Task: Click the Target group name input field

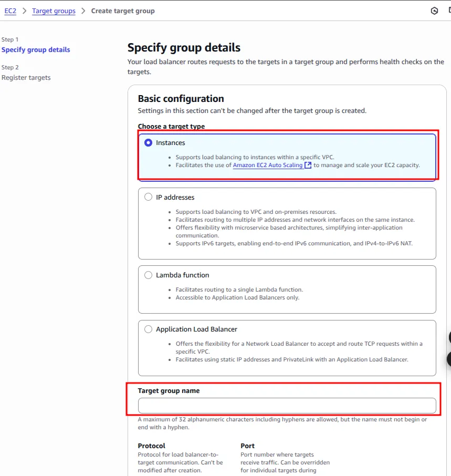Action: 287,406
